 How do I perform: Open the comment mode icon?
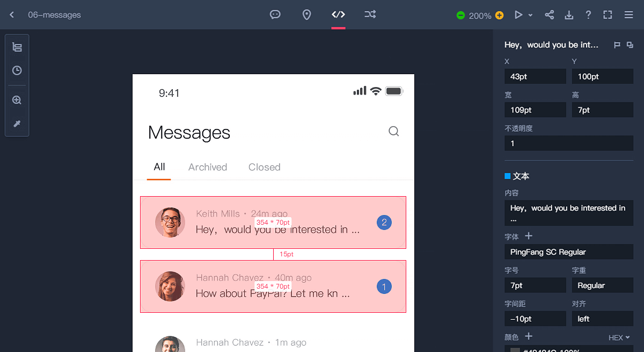pos(275,15)
